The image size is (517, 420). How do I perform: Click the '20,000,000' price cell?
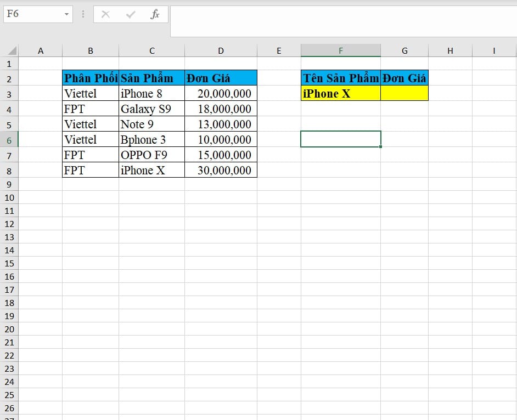(x=221, y=93)
